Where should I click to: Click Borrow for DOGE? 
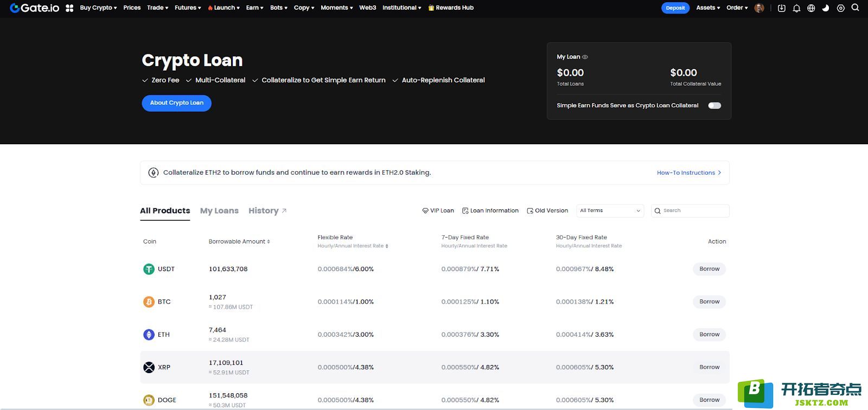[x=709, y=400]
